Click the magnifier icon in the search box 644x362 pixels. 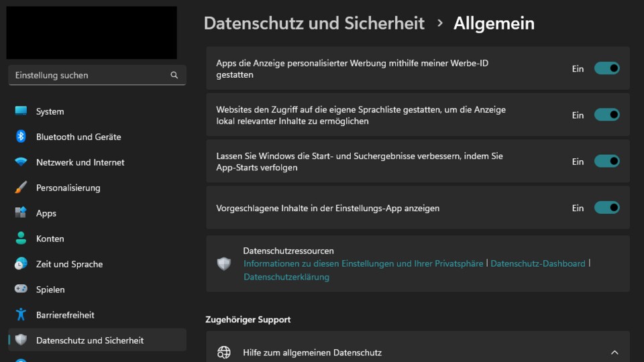pyautogui.click(x=174, y=75)
